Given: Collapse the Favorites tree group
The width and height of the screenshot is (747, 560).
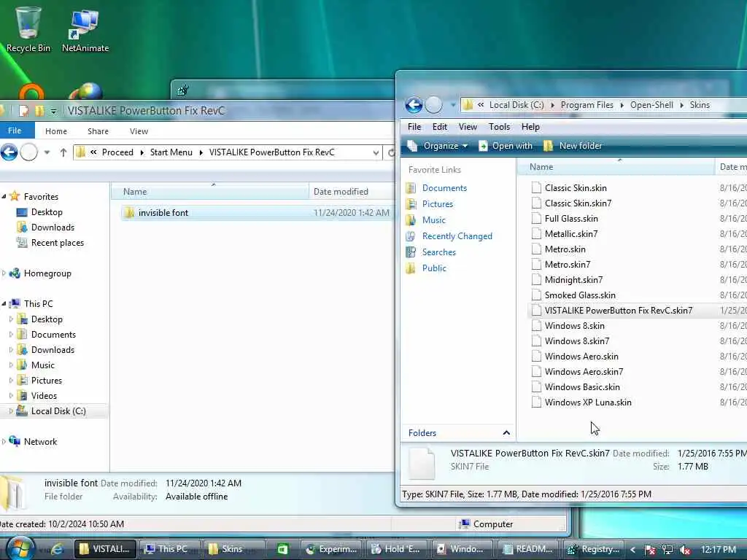Looking at the screenshot, I should (x=4, y=196).
